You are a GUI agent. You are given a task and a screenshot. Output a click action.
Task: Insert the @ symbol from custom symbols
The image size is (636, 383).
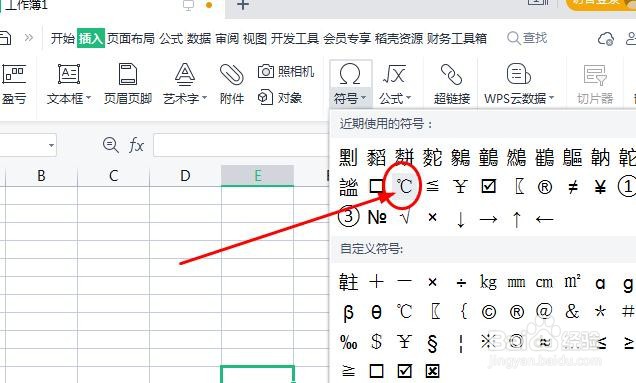click(x=544, y=311)
